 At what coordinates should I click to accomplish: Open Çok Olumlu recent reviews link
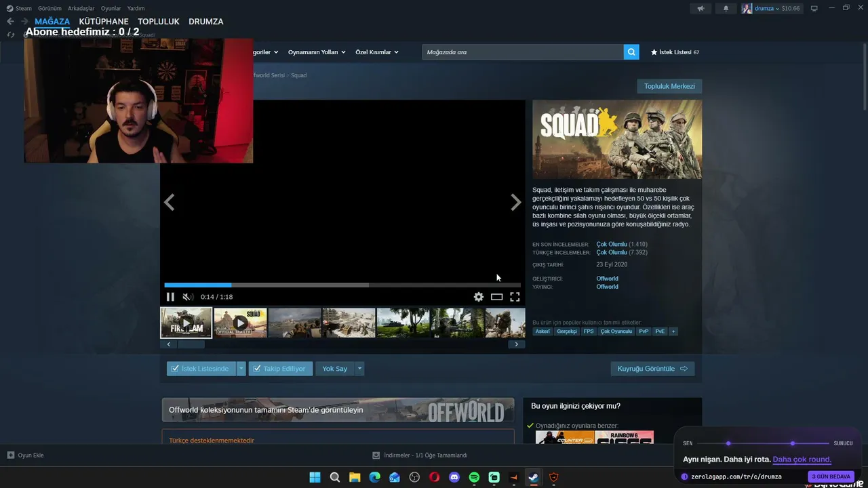[x=612, y=244]
